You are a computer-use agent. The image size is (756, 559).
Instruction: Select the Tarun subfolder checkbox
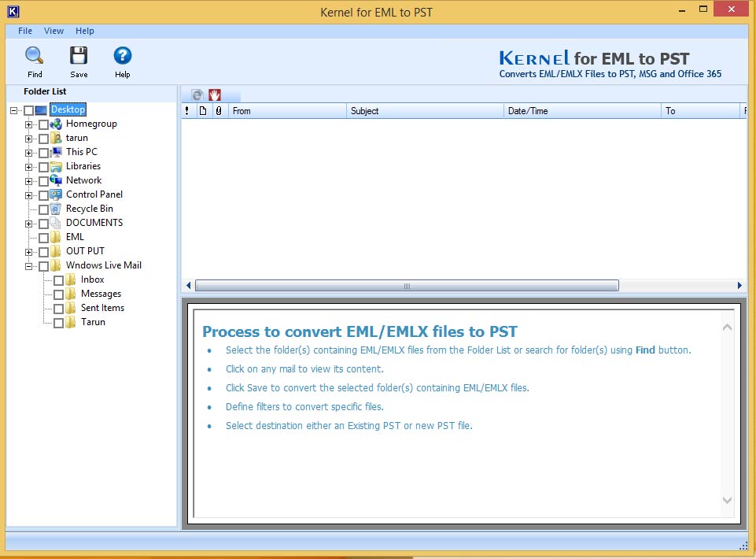coord(58,323)
